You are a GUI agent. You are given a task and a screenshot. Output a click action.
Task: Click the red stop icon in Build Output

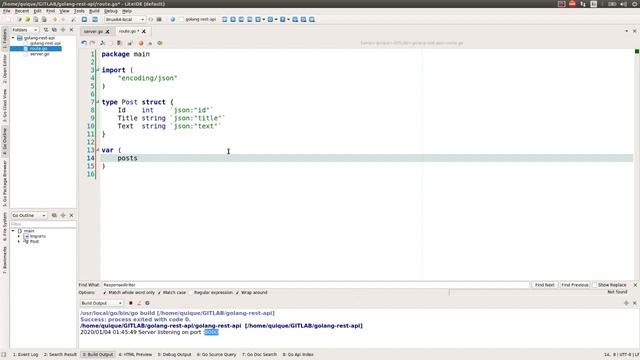click(131, 303)
